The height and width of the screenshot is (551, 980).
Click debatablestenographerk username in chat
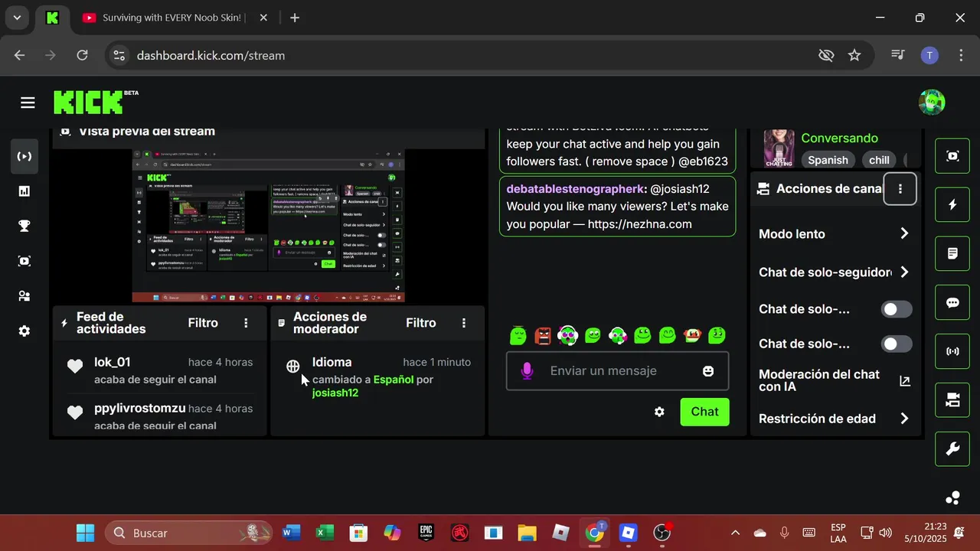[x=575, y=188]
